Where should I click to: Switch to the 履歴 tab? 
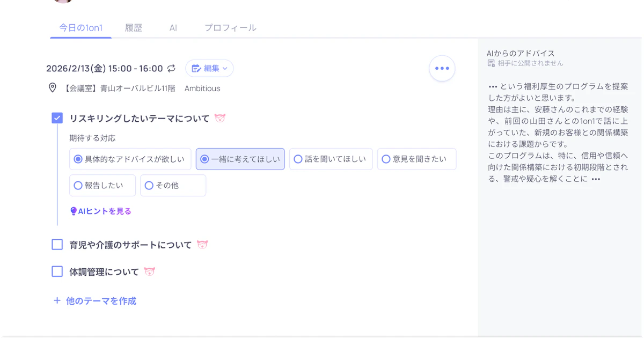coord(134,28)
